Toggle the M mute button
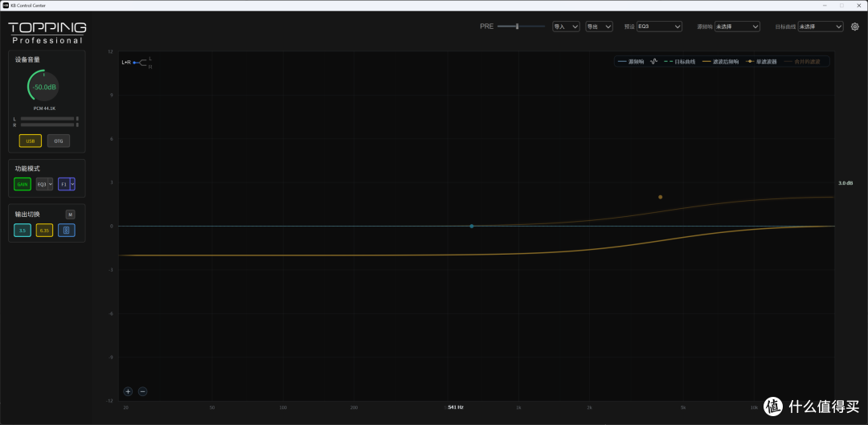868x425 pixels. click(x=70, y=215)
